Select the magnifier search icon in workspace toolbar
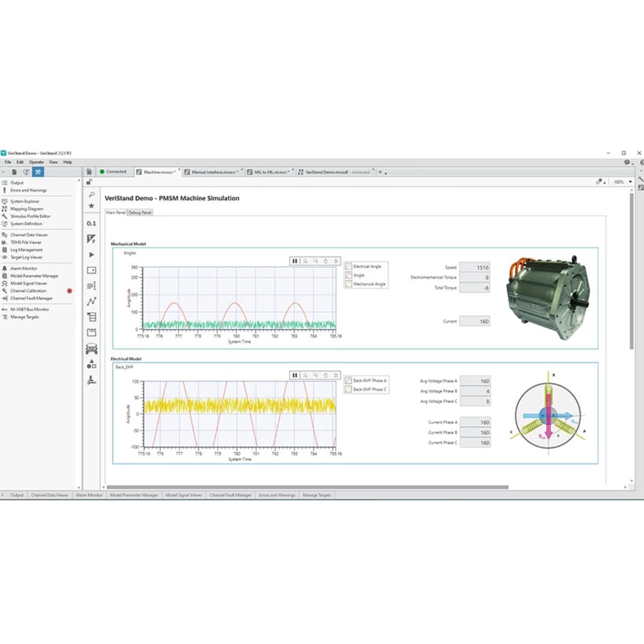Image resolution: width=644 pixels, height=644 pixels. click(x=91, y=194)
